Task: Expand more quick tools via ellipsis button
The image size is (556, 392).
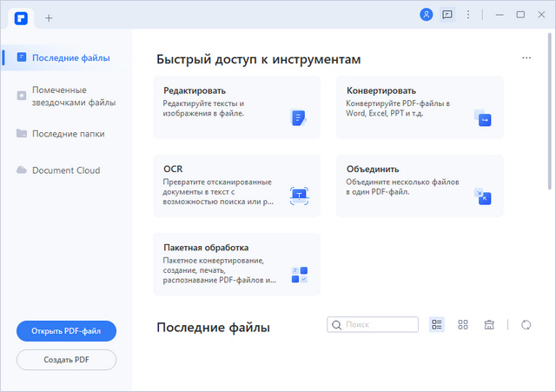Action: click(x=526, y=58)
